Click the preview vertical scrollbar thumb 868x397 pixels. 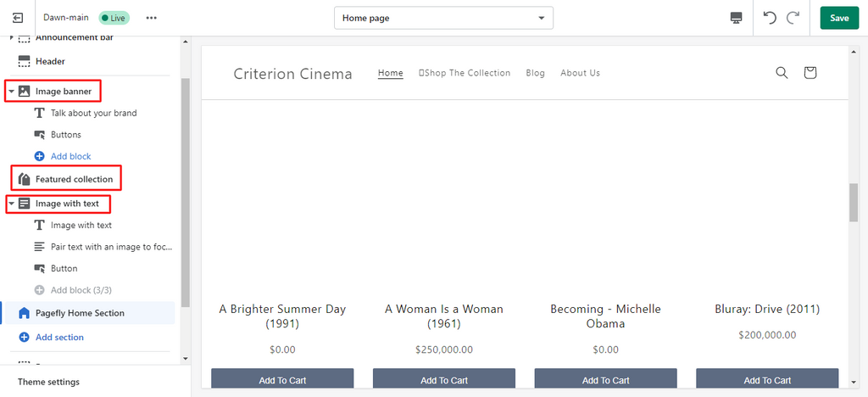[854, 201]
